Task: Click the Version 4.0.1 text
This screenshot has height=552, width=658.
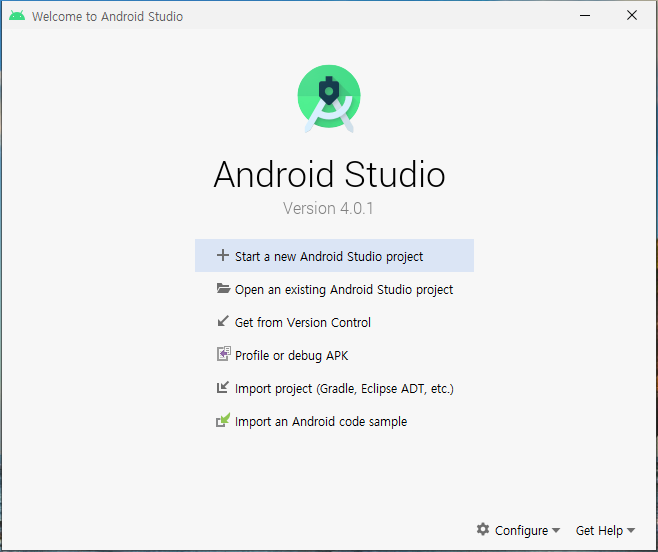Action: point(328,208)
